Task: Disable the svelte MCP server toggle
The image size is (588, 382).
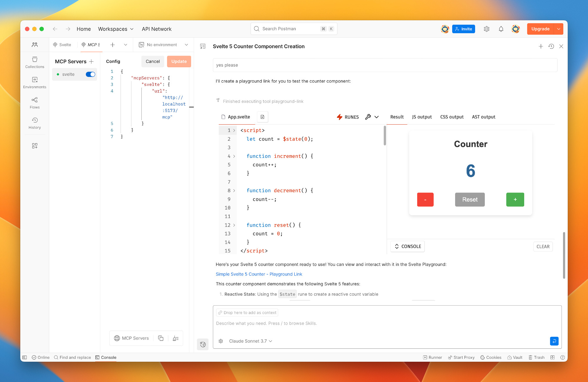Action: coord(90,74)
